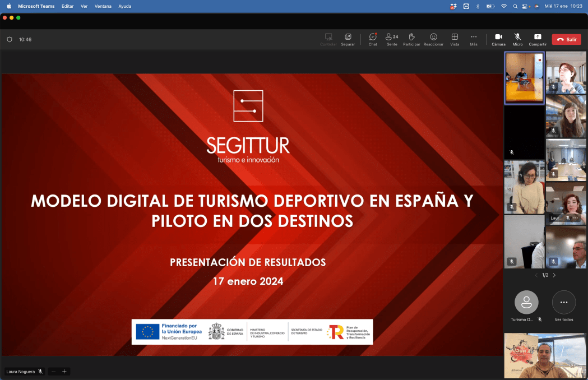Leave the meeting with the Salir button
This screenshot has height=380, width=588.
(x=566, y=39)
